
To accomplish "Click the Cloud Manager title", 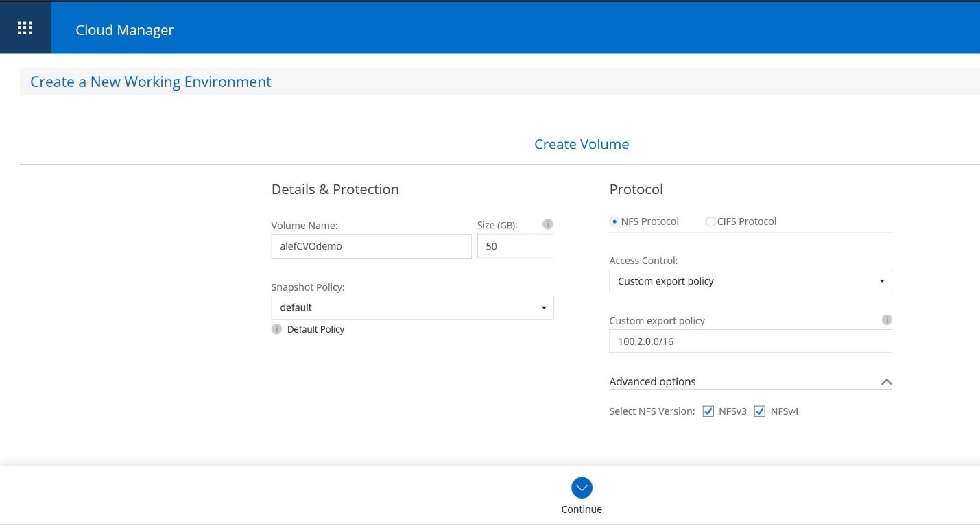I will click(x=125, y=30).
